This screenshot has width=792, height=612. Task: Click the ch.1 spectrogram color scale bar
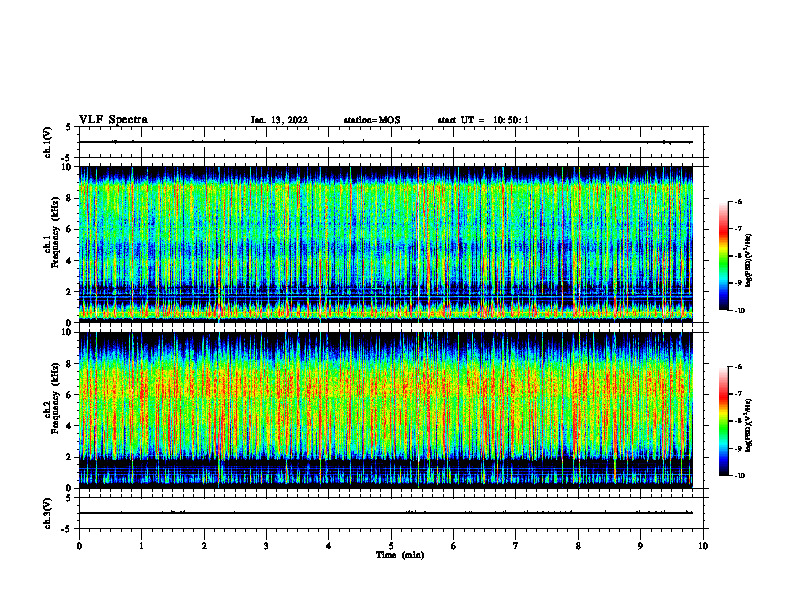tap(723, 256)
